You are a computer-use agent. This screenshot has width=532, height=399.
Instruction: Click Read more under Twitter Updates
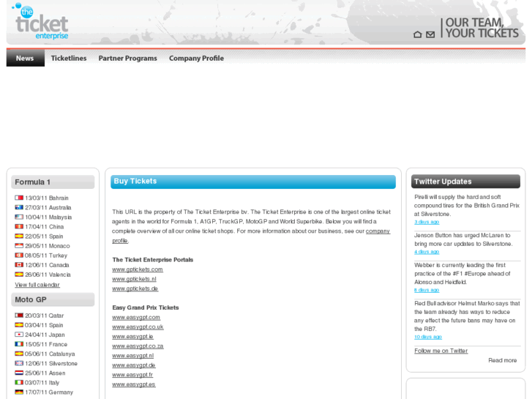pyautogui.click(x=503, y=360)
